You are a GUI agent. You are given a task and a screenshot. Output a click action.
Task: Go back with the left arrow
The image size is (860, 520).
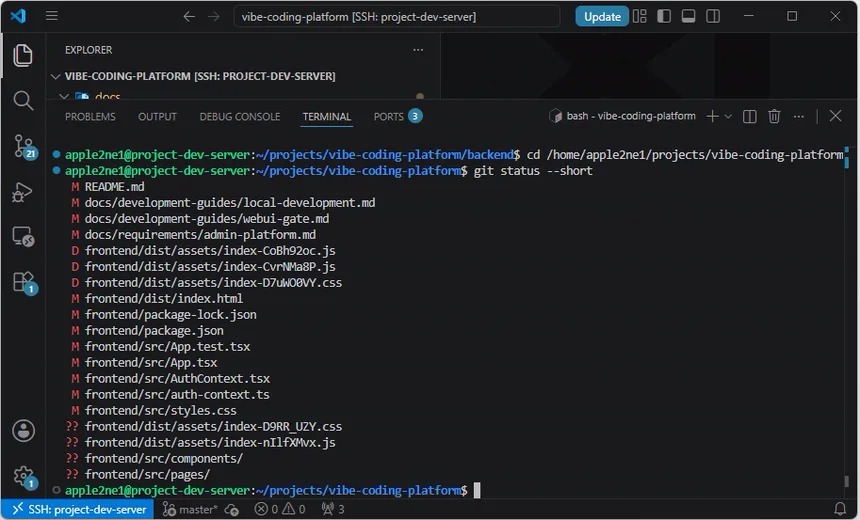coord(189,16)
